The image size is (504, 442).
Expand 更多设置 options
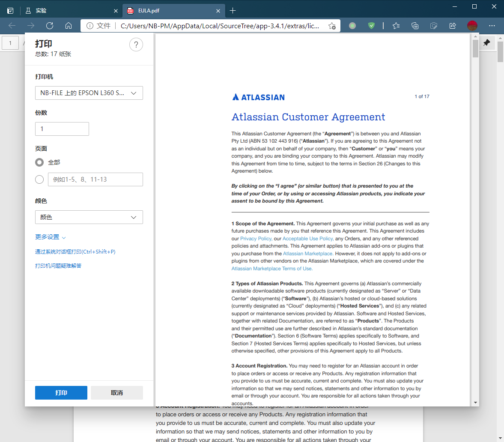51,237
